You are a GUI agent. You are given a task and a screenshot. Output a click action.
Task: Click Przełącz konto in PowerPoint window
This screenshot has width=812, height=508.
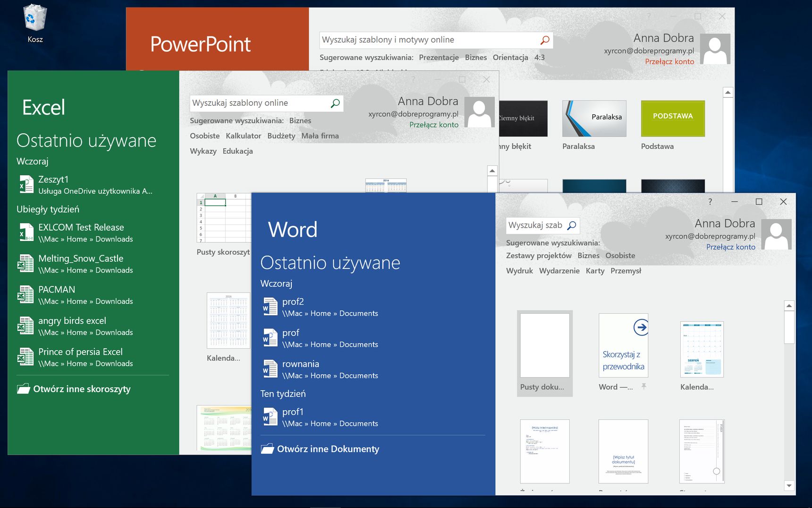(669, 61)
